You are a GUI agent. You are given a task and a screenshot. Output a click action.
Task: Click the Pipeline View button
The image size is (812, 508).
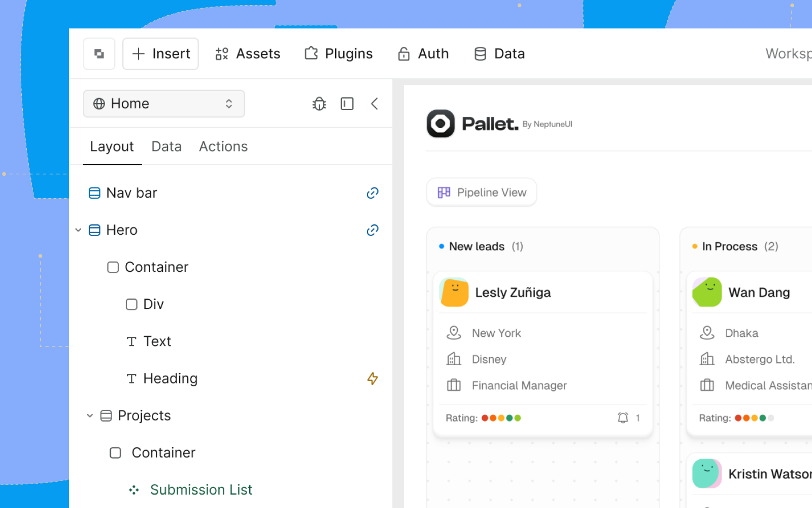tap(482, 193)
